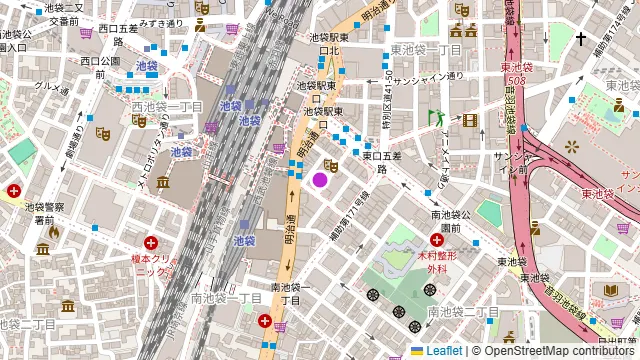640x360 pixels.
Task: Click the 東池袋一丁目 district label
Action: [x=426, y=50]
